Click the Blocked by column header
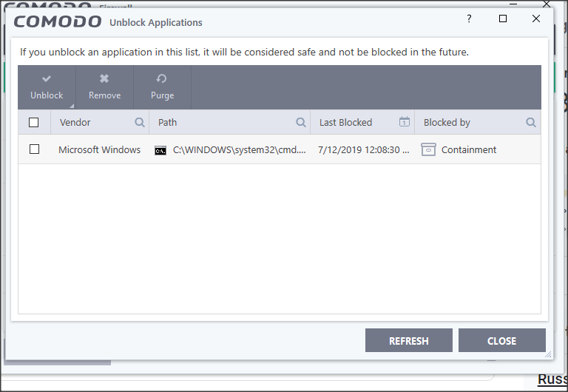Screen dimensions: 568x392 click(x=447, y=123)
